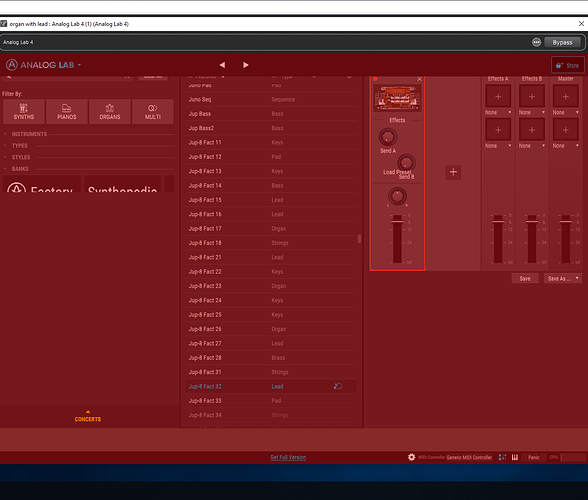Open the CONCERTS tab
The height and width of the screenshot is (500, 588).
click(x=88, y=417)
